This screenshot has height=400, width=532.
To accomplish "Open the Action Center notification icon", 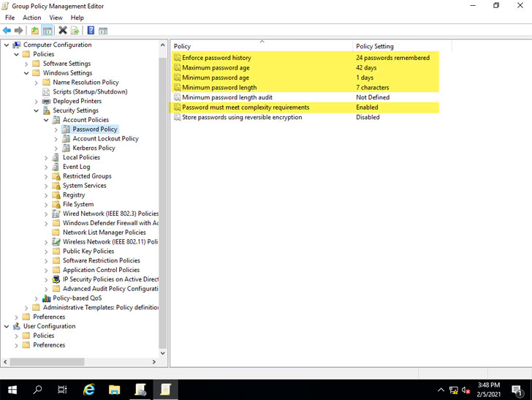I will pos(517,390).
